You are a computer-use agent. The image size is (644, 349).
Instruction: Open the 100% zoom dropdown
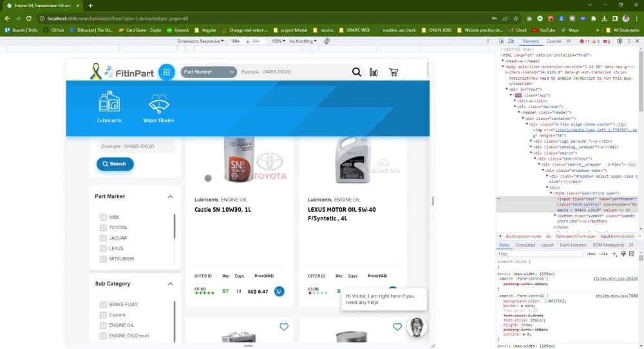(x=278, y=41)
